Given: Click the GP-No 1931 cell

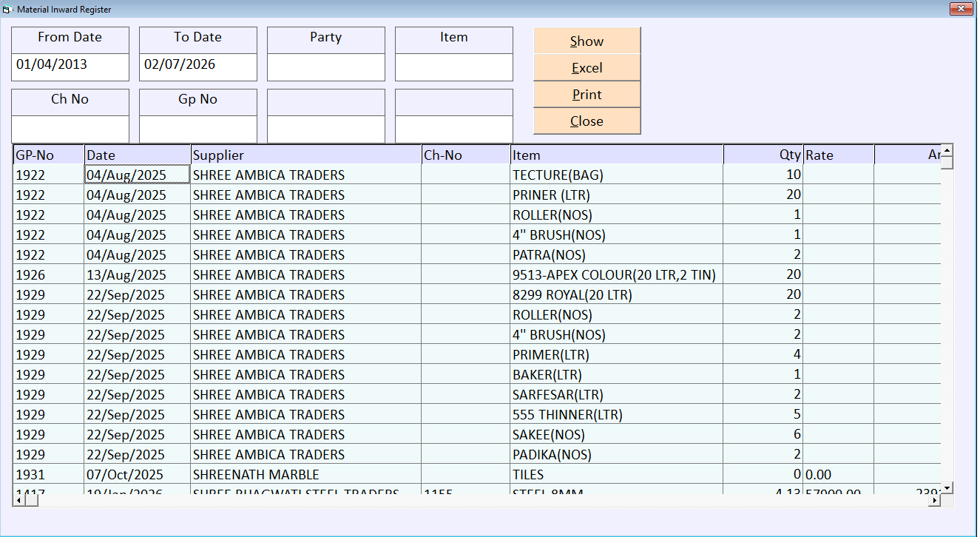Looking at the screenshot, I should pos(49,474).
